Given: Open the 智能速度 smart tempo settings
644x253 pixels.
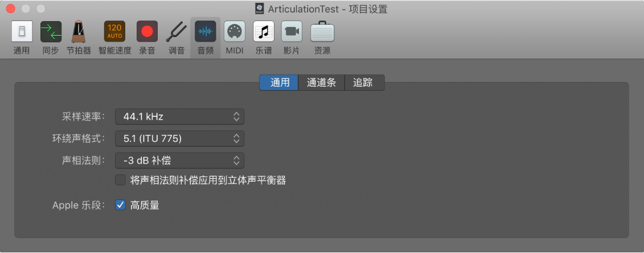Looking at the screenshot, I should 114,38.
